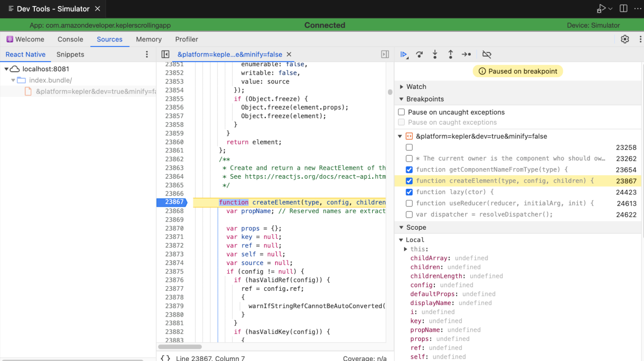Resume script execution button
The height and width of the screenshot is (361, 644).
(x=404, y=55)
